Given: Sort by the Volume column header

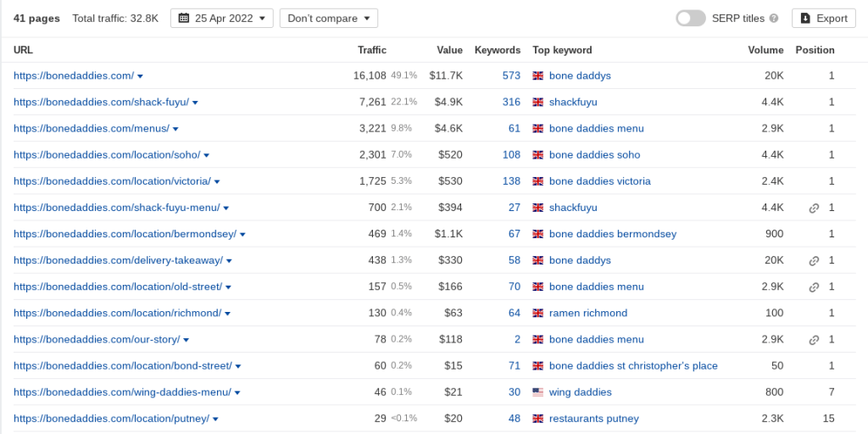Looking at the screenshot, I should 765,50.
